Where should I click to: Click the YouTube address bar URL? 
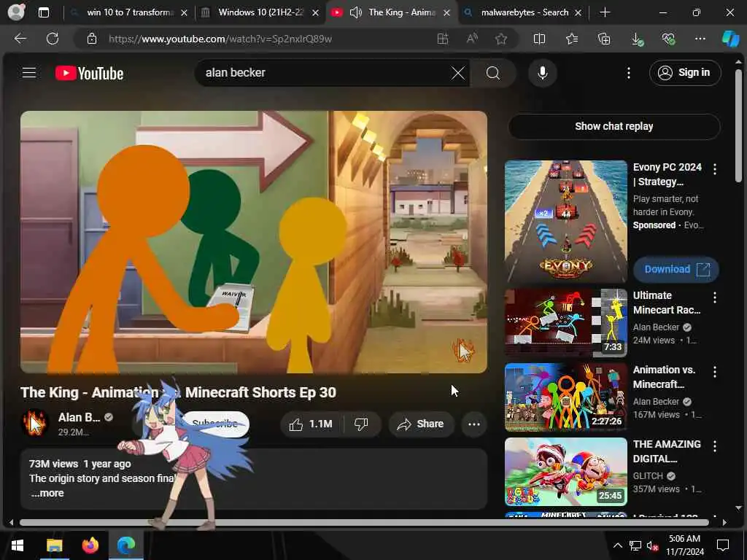point(220,39)
